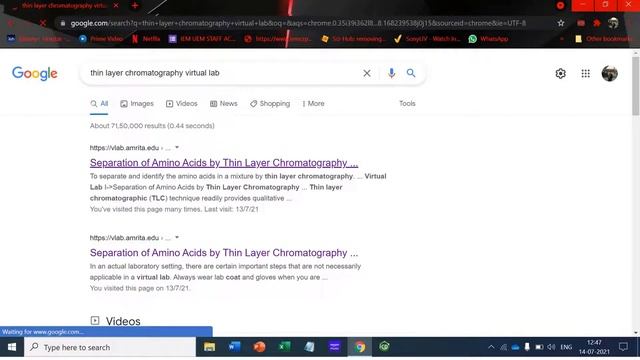The width and height of the screenshot is (640, 360).
Task: Submit search with the magnifier icon
Action: (411, 73)
